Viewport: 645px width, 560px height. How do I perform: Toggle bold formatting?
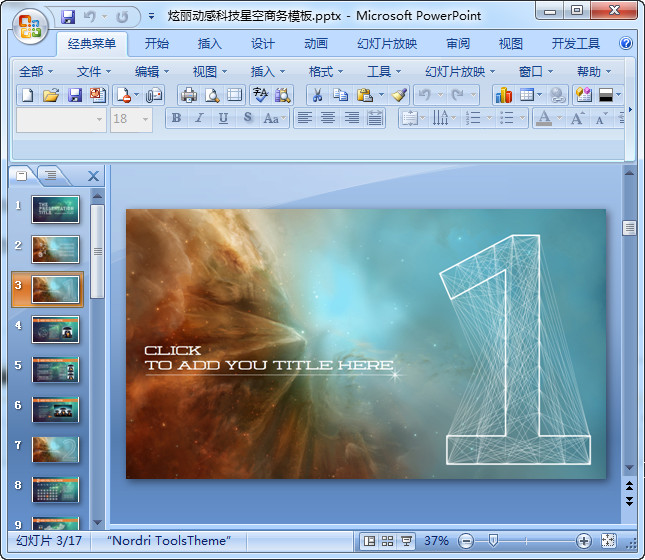click(x=176, y=118)
